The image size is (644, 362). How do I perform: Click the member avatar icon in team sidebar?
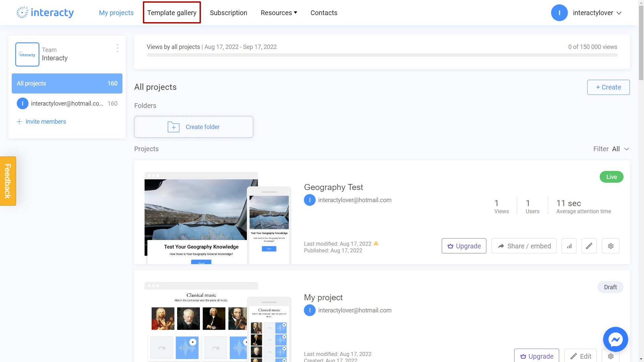pyautogui.click(x=22, y=104)
